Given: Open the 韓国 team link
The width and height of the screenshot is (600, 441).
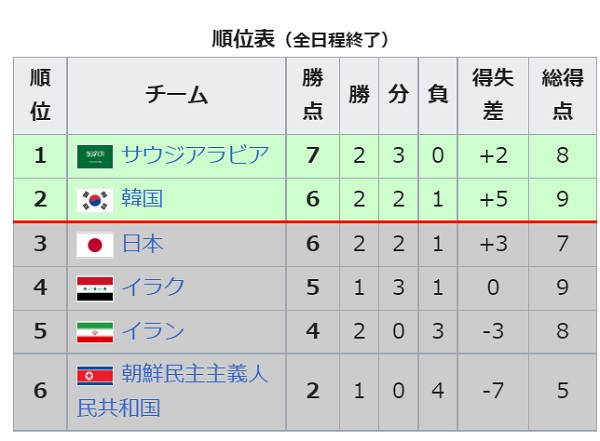Looking at the screenshot, I should pyautogui.click(x=142, y=199).
